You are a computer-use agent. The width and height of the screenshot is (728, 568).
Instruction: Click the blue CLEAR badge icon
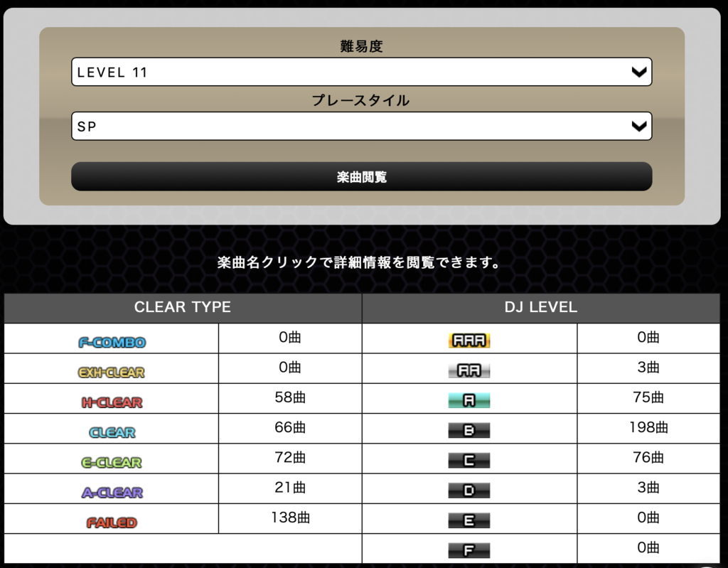[112, 432]
